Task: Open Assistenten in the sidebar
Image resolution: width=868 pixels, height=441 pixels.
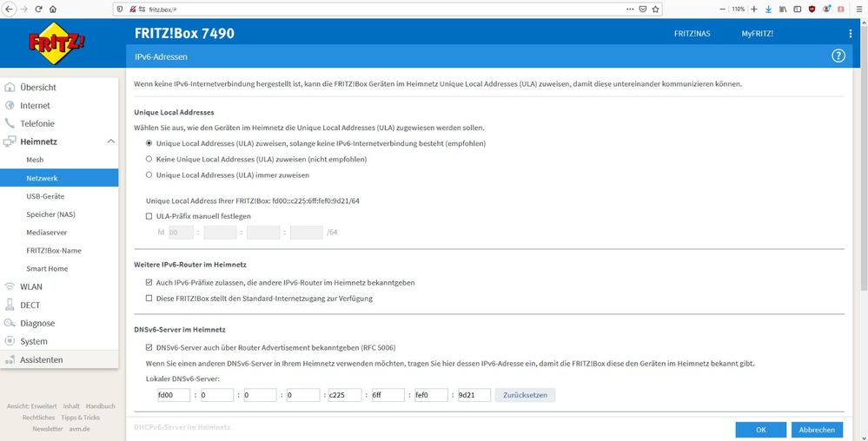Action: pos(59,359)
